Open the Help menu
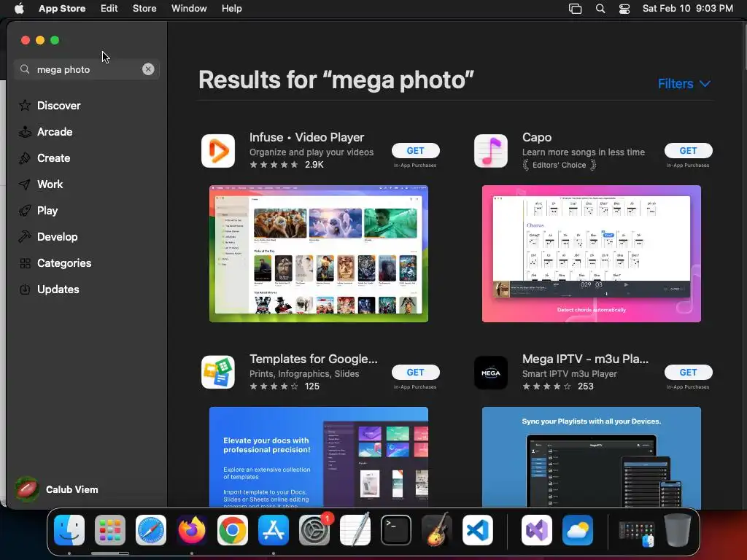Screen dimensions: 747x560 tap(231, 9)
